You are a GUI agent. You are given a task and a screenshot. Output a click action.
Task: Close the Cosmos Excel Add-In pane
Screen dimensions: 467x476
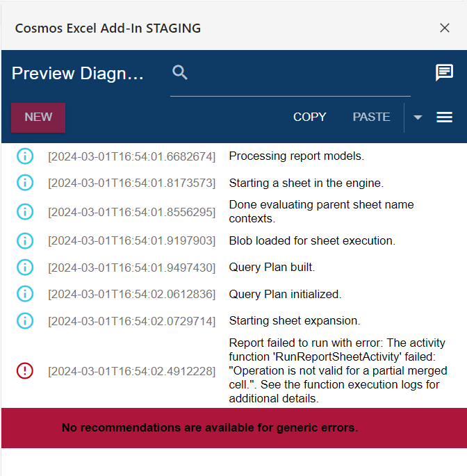click(x=445, y=28)
